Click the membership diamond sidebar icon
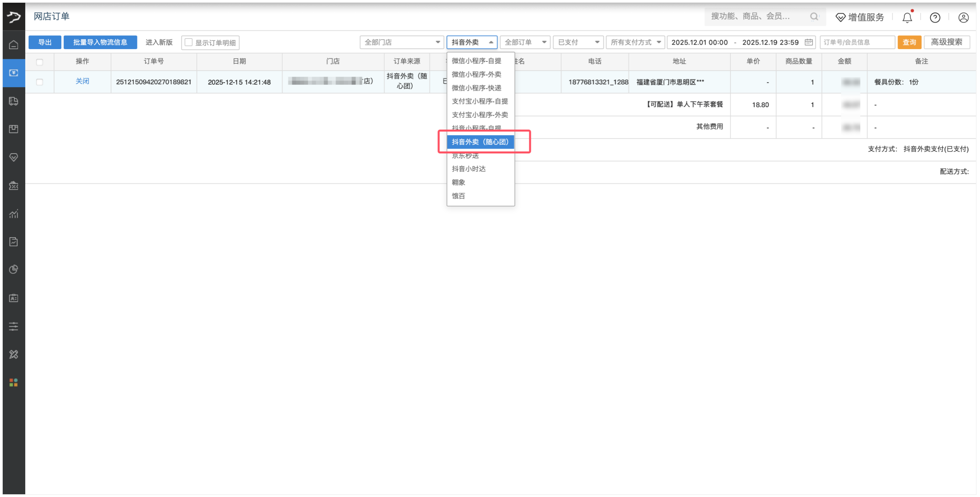Viewport: 980px width, 497px height. (x=14, y=157)
